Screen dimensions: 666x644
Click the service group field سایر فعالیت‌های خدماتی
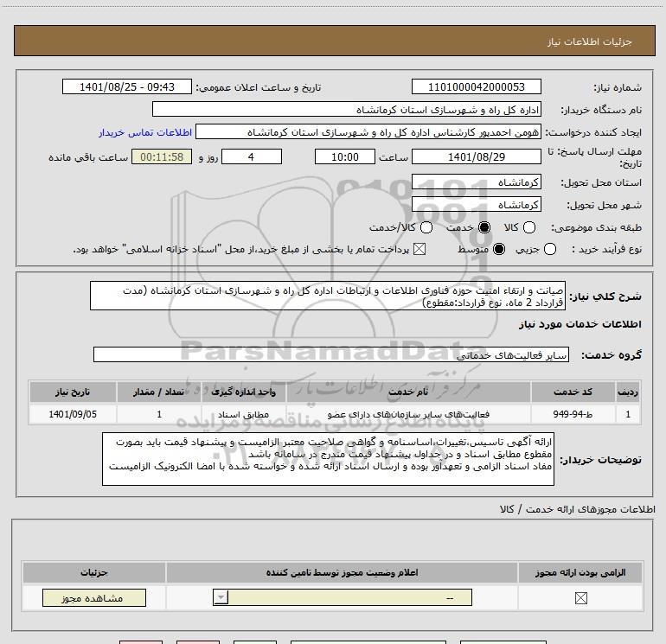(331, 354)
